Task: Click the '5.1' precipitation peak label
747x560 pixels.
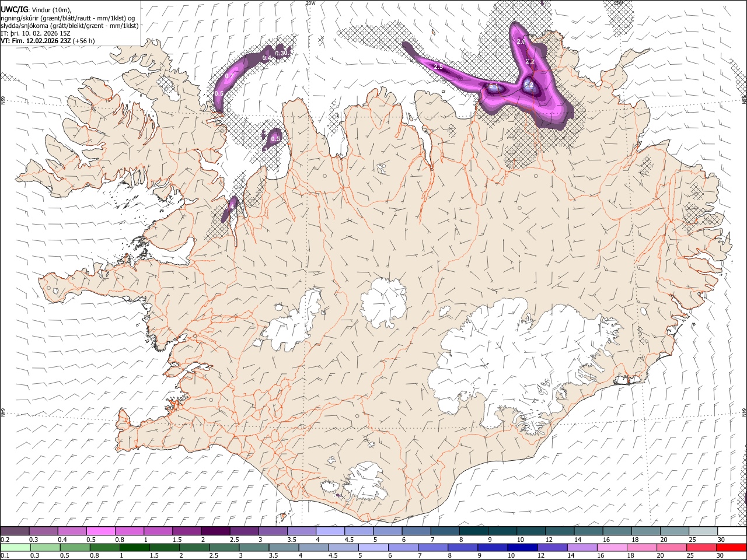Action: (x=493, y=87)
